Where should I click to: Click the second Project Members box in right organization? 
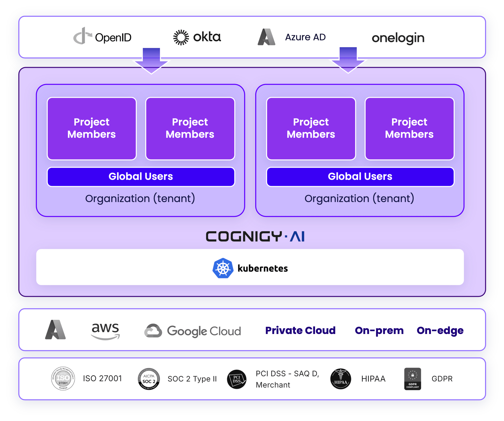click(x=409, y=129)
